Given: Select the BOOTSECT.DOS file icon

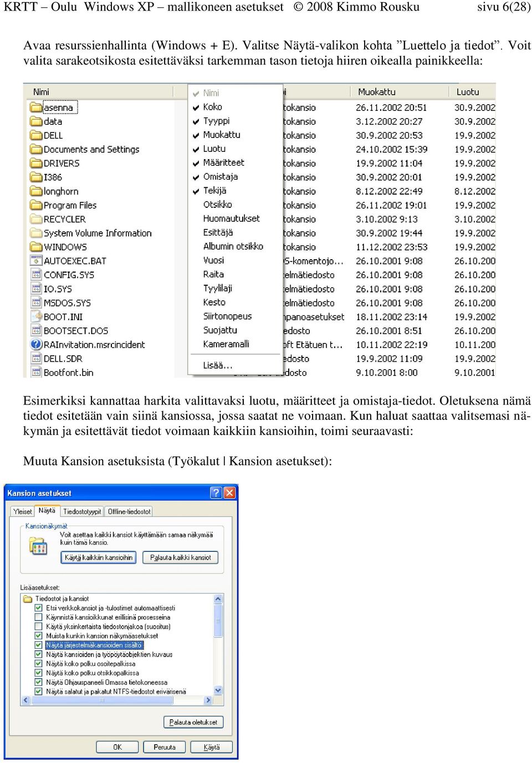Looking at the screenshot, I should point(36,331).
